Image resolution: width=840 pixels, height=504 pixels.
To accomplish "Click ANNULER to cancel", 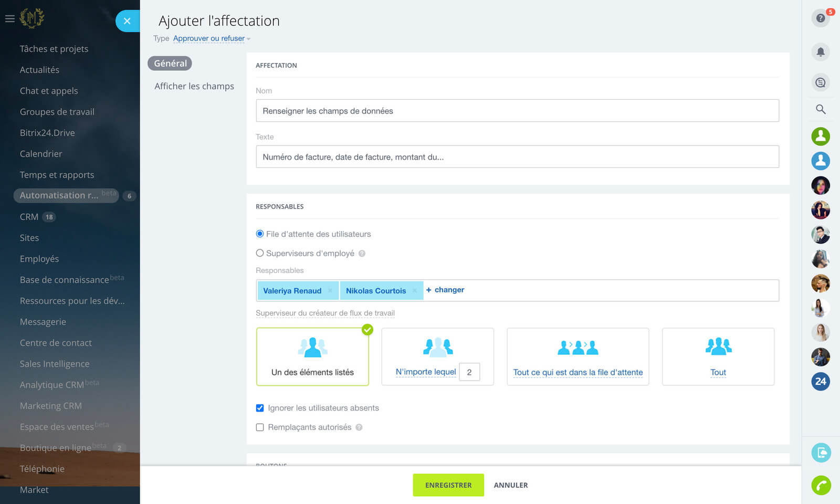I will [510, 485].
